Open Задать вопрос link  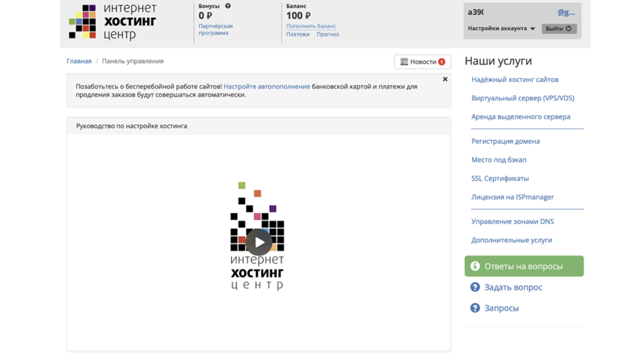(513, 287)
